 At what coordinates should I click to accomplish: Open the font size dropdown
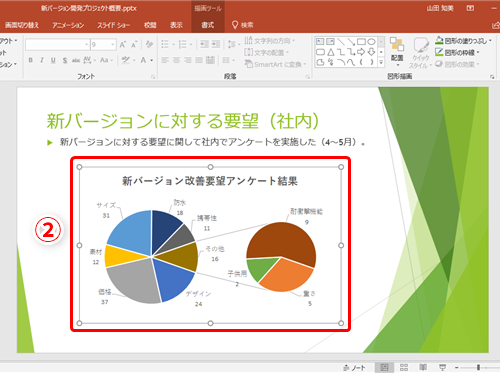coord(113,44)
